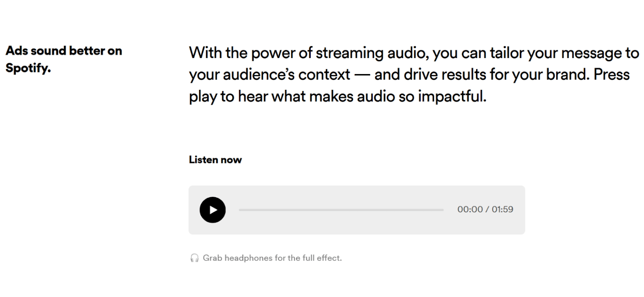Screen dimensions: 644x297
Task: Click the headphones glyph before 'Grab headphones'
Action: 194,258
